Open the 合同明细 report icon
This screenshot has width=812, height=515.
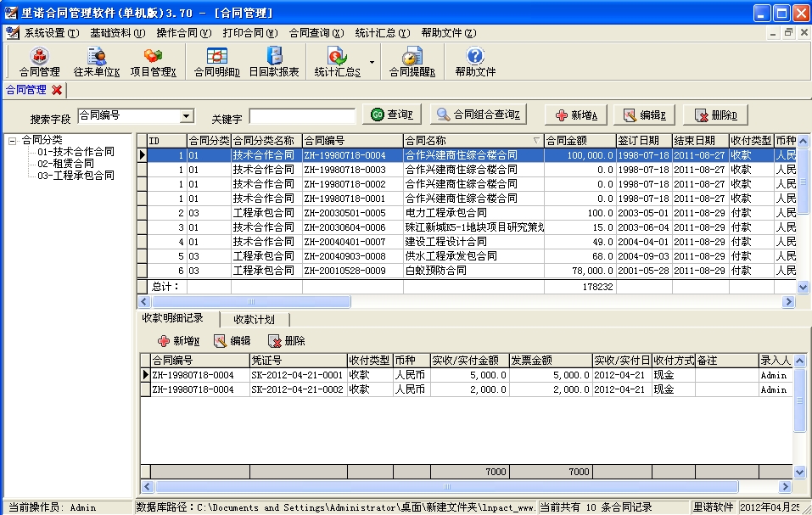[x=217, y=61]
